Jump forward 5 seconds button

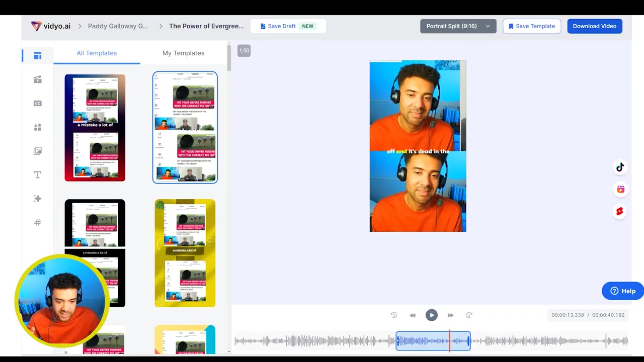coord(469,315)
